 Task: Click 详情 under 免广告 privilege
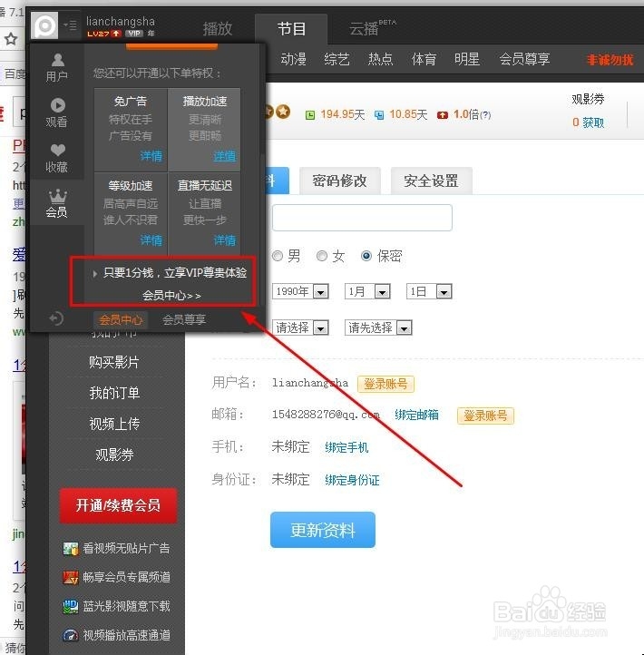click(151, 156)
